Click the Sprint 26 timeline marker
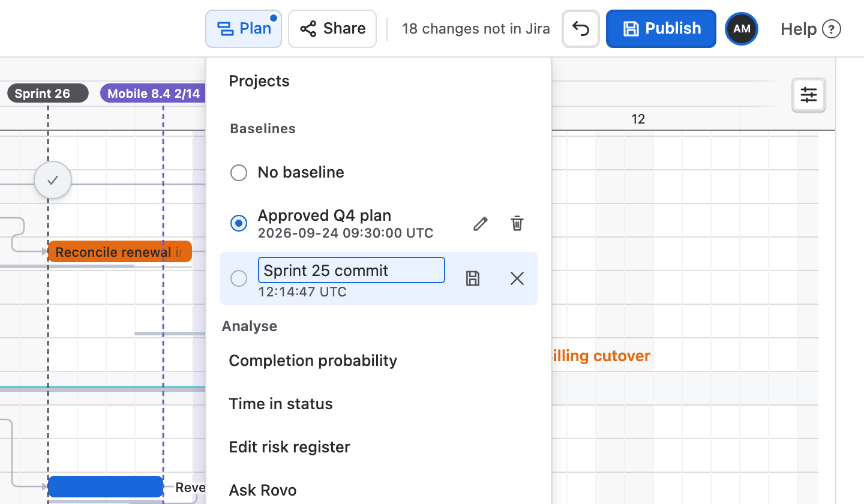 point(48,94)
